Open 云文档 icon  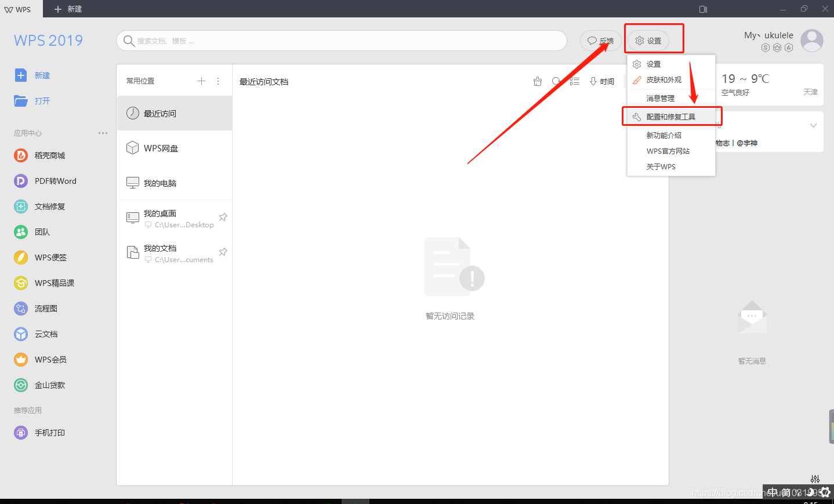point(21,334)
